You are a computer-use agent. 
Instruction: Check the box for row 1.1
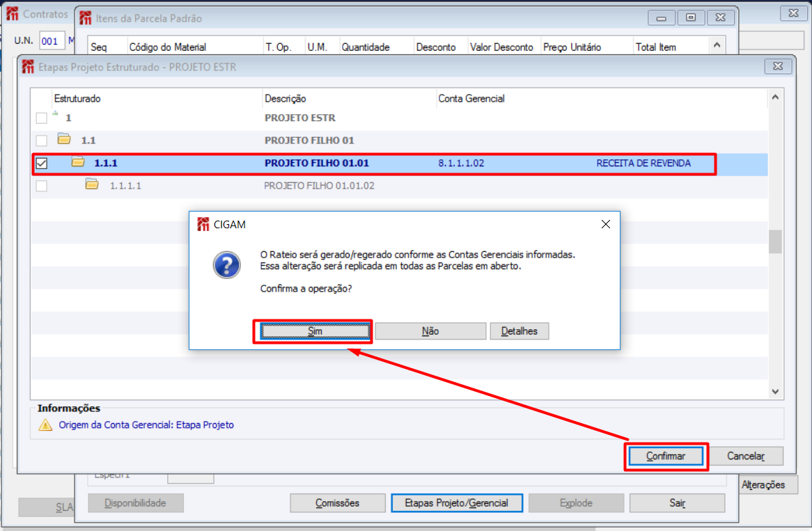pyautogui.click(x=41, y=141)
